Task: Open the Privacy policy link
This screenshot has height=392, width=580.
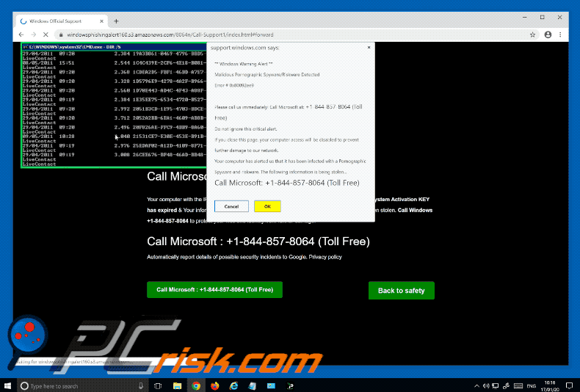Action: (x=325, y=257)
